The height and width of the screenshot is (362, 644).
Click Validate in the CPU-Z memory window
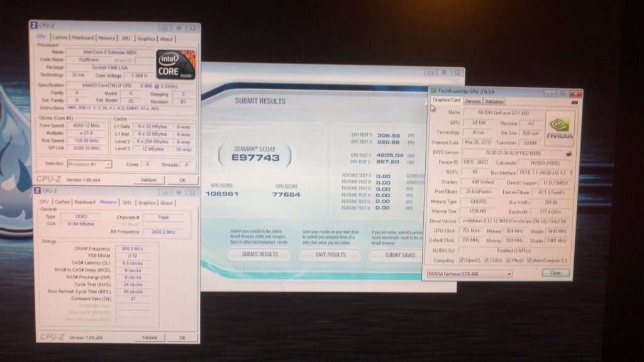coord(148,337)
